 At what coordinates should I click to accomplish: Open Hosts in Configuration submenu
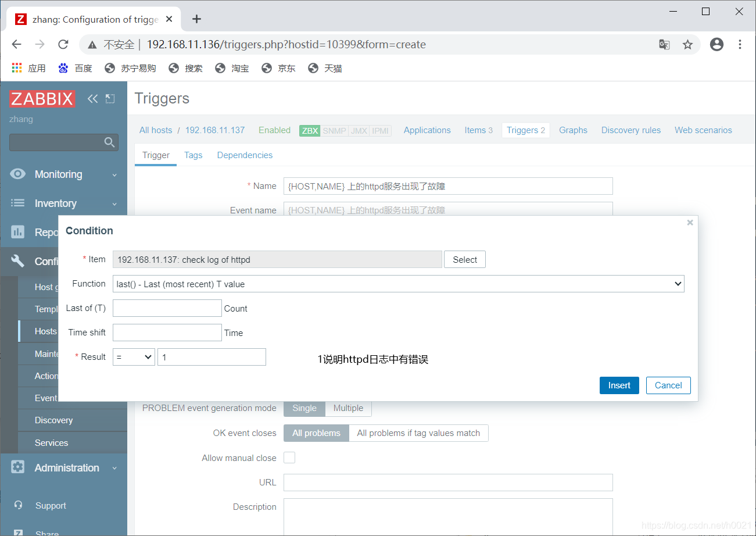(x=45, y=331)
